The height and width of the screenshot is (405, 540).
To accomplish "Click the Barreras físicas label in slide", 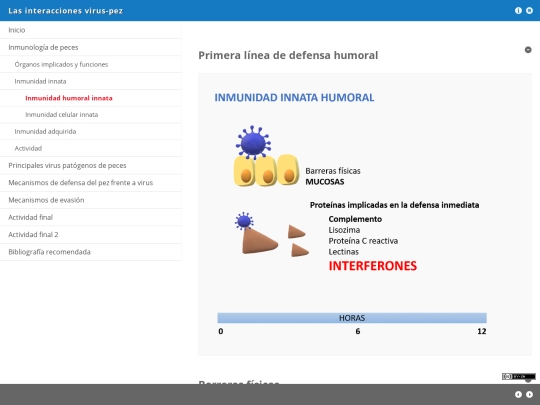I will pos(333,171).
